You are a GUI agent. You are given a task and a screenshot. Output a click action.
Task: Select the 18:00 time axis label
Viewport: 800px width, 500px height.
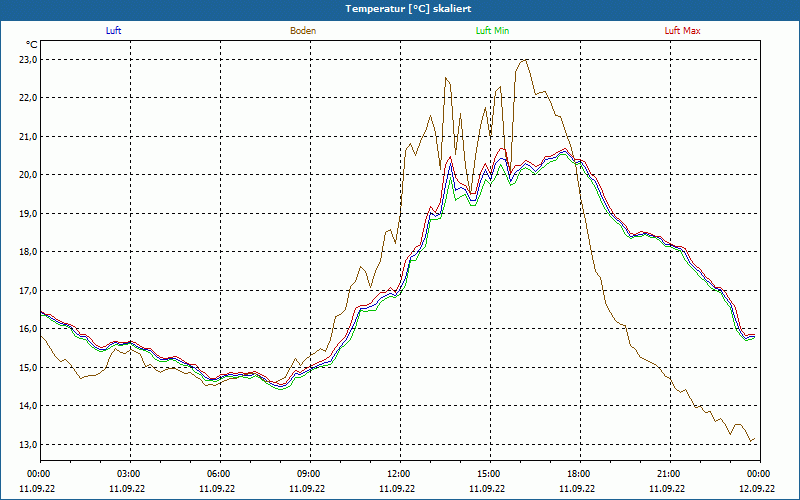[x=579, y=473]
